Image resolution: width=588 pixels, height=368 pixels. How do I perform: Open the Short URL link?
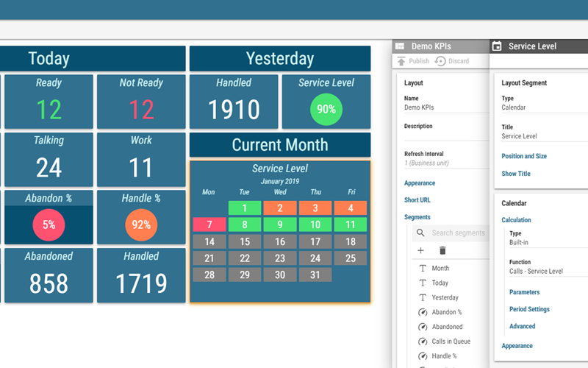point(417,200)
